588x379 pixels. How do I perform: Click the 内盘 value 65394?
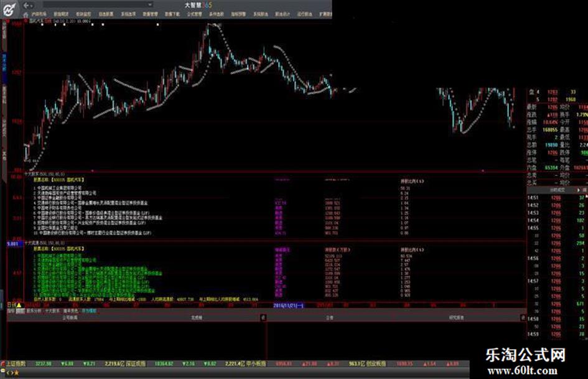point(551,168)
